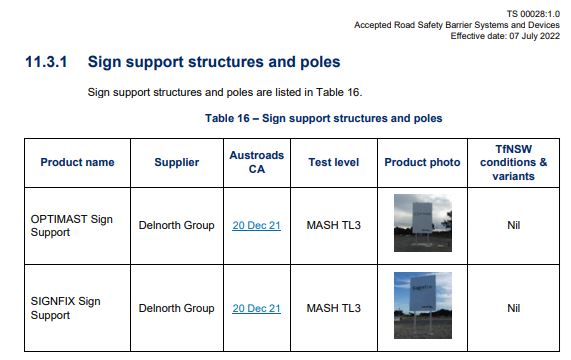571x360 pixels.
Task: Open the SIGNFIX row 20 Dec 21 link
Action: 256,308
